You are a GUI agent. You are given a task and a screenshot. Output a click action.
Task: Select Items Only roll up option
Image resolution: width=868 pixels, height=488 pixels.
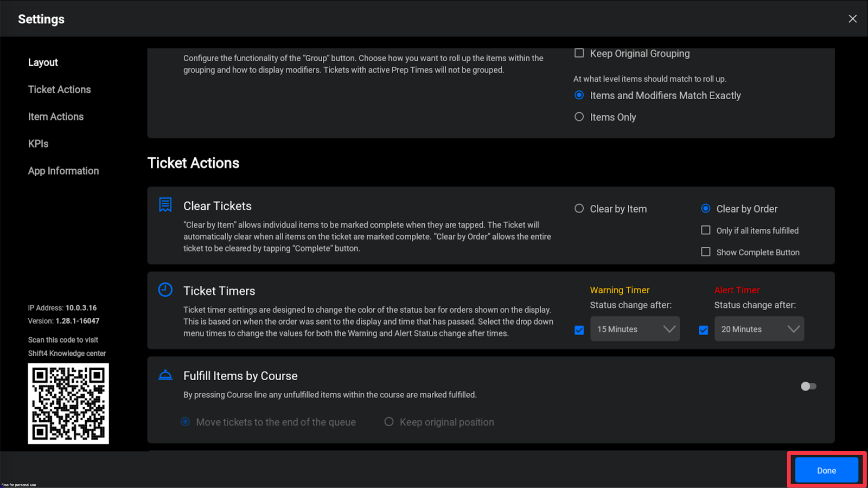click(579, 117)
